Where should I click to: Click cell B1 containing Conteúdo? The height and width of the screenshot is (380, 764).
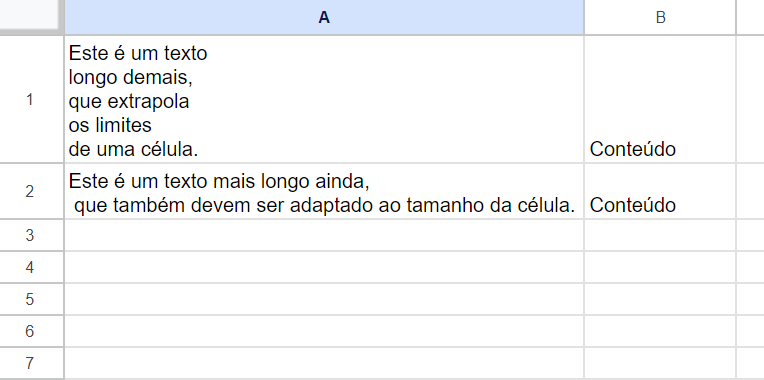(660, 99)
